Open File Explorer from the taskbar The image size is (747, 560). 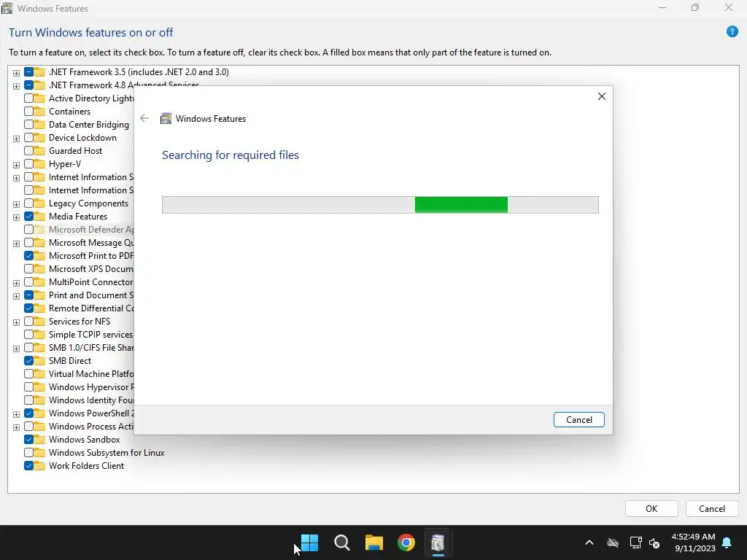(x=374, y=542)
